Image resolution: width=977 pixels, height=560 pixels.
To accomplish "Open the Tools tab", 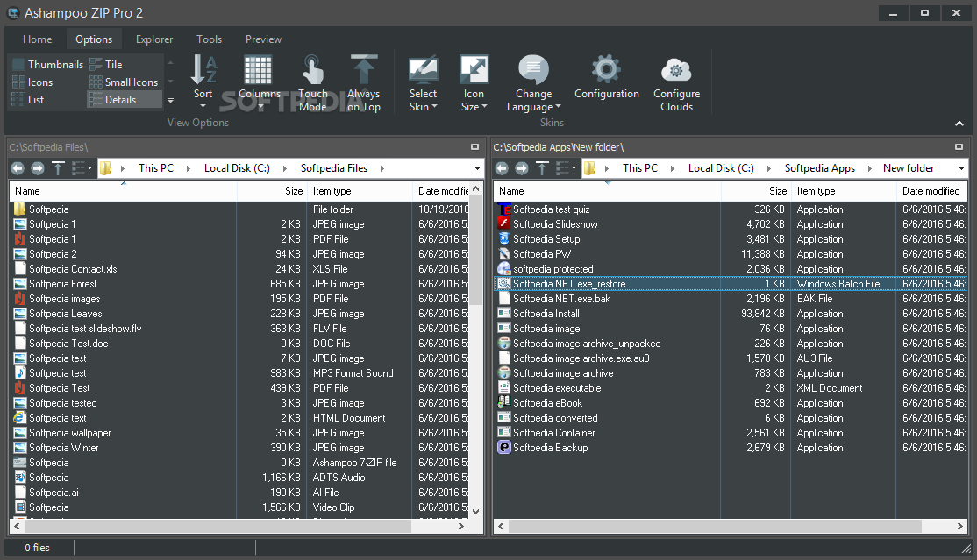I will pyautogui.click(x=210, y=39).
